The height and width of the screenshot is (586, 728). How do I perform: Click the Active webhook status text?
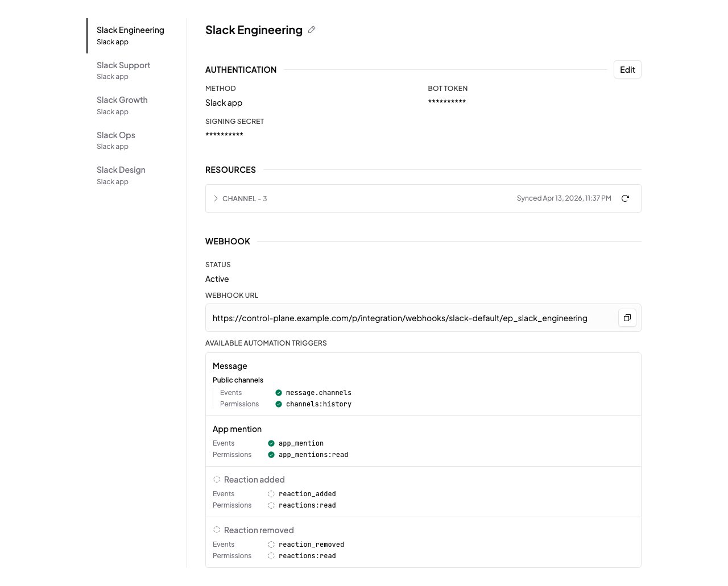click(x=217, y=279)
